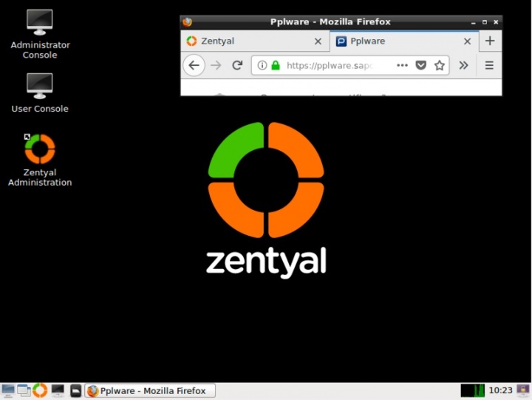Launch User Console from the desktop
Viewport: 532px width, 400px height.
pos(40,86)
